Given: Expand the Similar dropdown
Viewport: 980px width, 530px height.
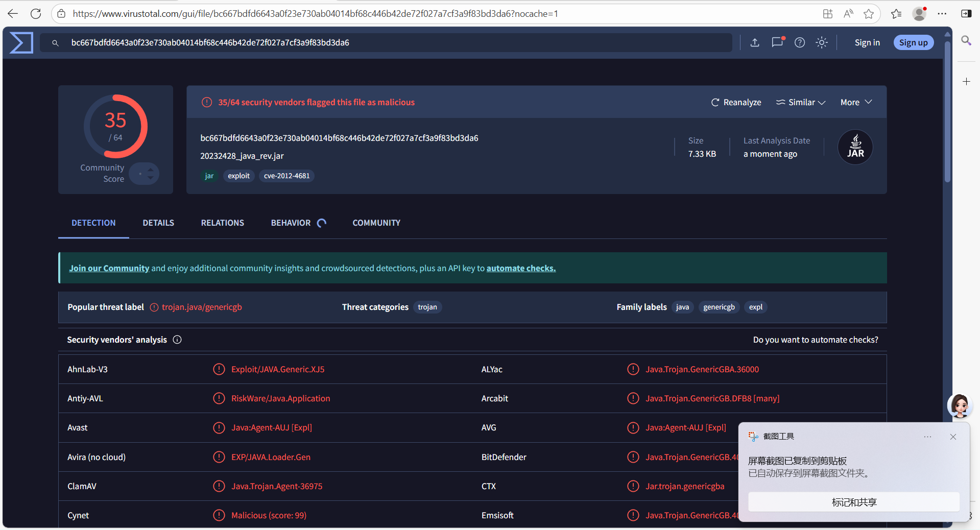Looking at the screenshot, I should coord(801,102).
